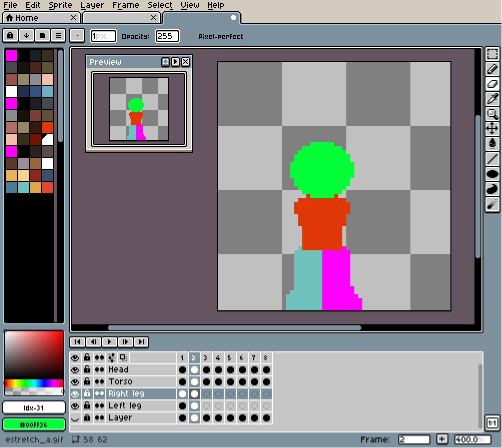Go to first frame button
Image resolution: width=502 pixels, height=448 pixels.
(78, 342)
